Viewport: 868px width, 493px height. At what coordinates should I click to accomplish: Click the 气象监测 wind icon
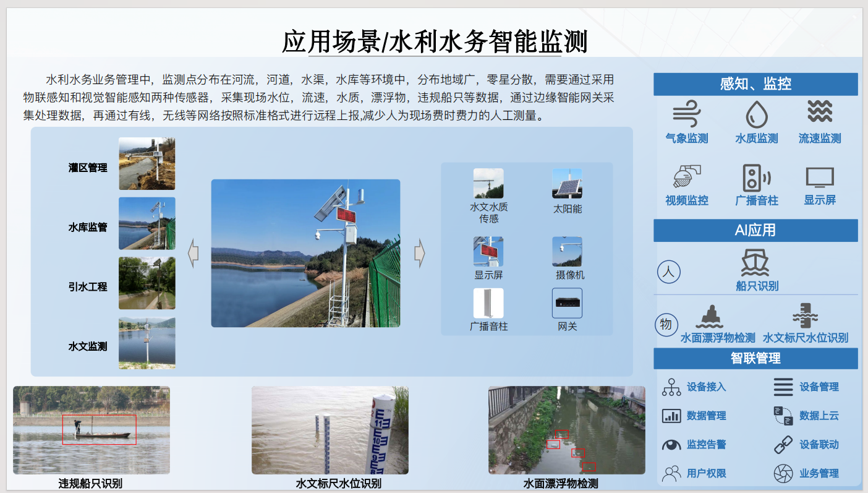click(686, 114)
